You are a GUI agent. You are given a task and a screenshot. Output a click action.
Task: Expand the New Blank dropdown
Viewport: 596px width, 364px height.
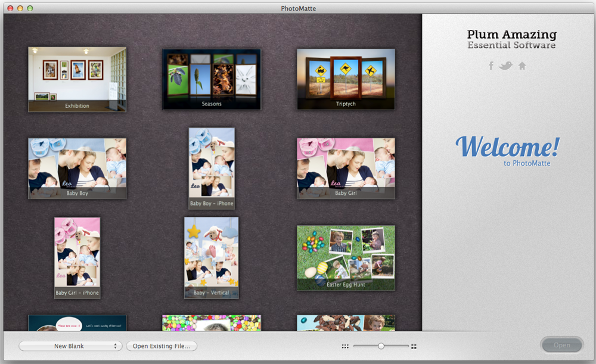(x=70, y=346)
